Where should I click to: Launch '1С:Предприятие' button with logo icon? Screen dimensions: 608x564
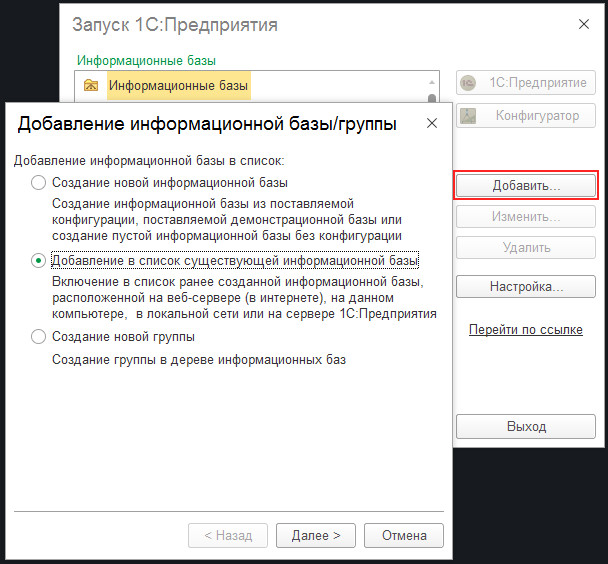click(x=526, y=83)
